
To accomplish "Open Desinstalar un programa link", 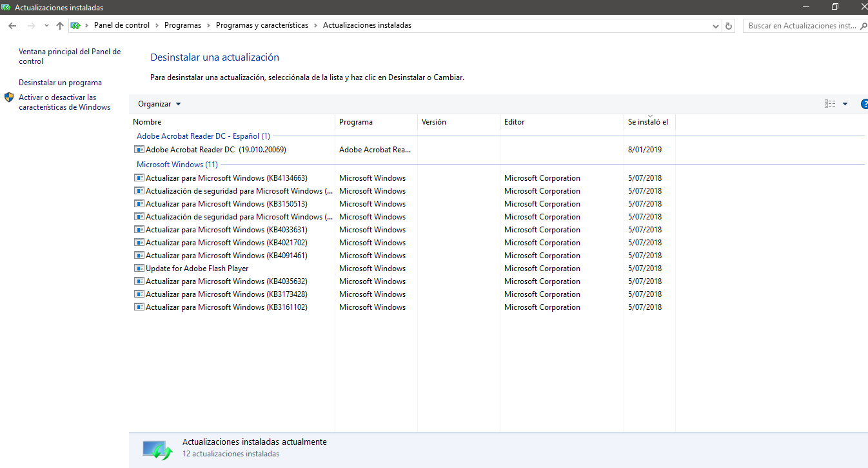I will [x=60, y=83].
